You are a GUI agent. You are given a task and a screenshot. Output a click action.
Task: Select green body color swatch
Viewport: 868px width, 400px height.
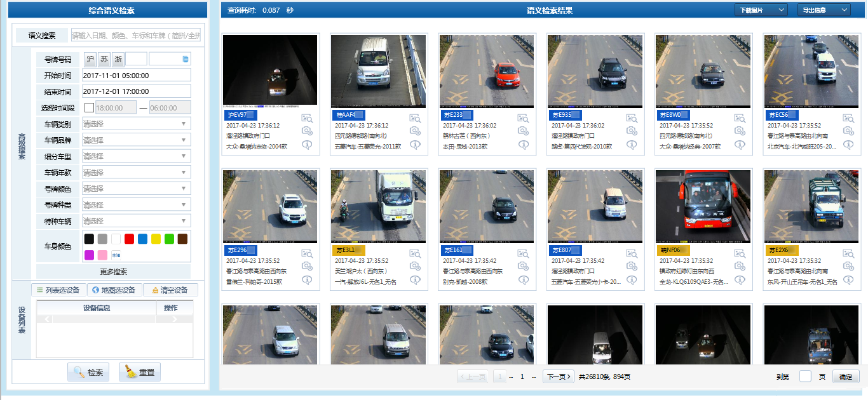169,239
